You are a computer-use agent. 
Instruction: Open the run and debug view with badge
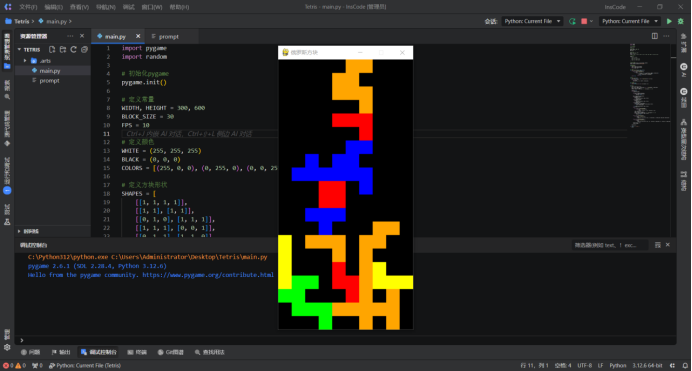pyautogui.click(x=7, y=191)
